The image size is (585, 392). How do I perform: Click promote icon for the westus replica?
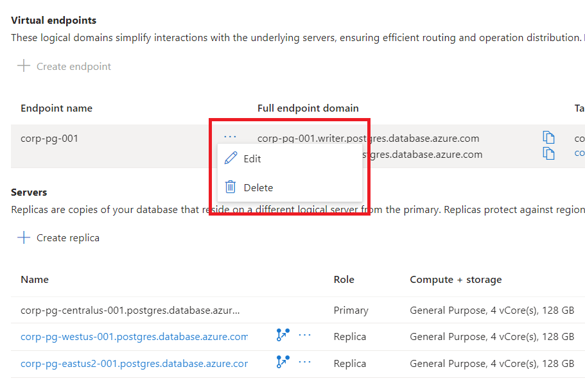(x=283, y=335)
